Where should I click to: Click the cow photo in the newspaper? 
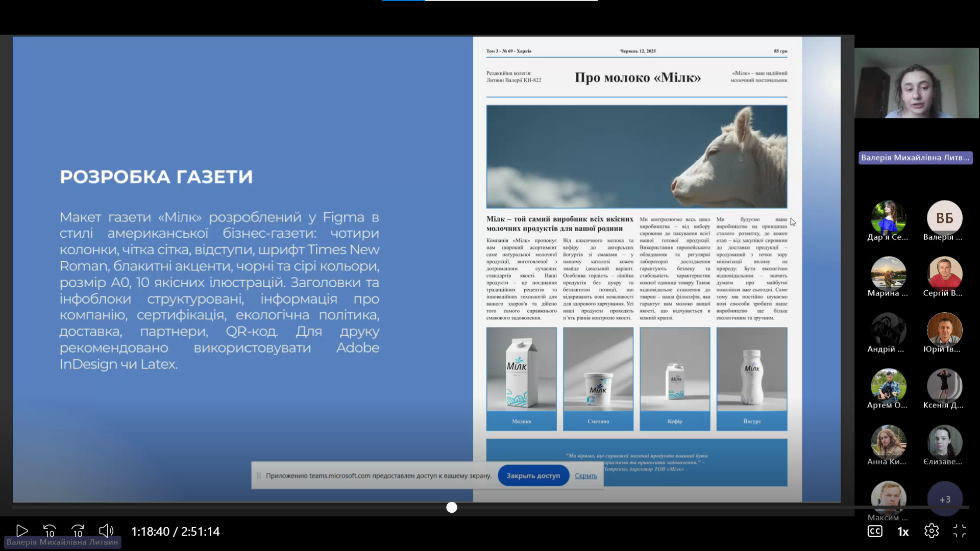point(636,157)
